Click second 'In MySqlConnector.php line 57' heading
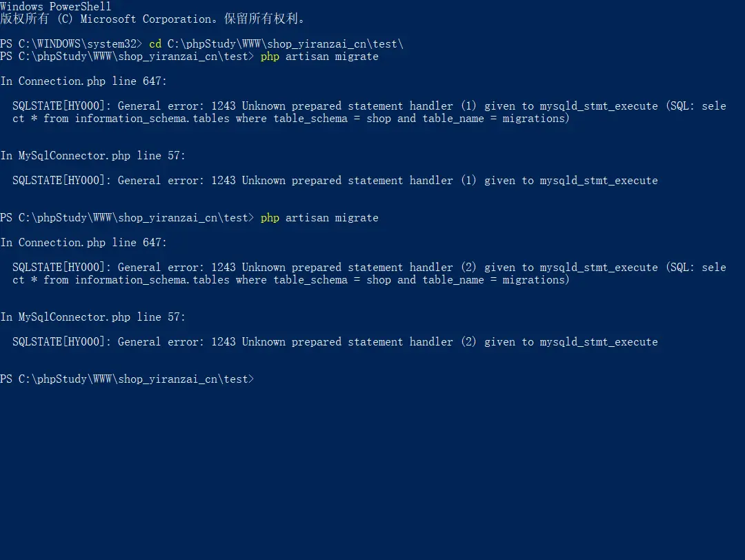This screenshot has height=560, width=745. click(92, 317)
